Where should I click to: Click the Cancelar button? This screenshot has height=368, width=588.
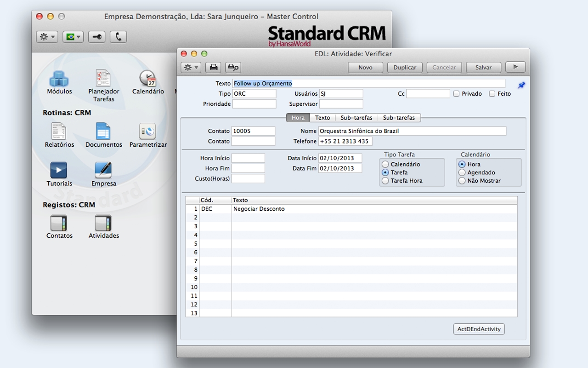444,67
